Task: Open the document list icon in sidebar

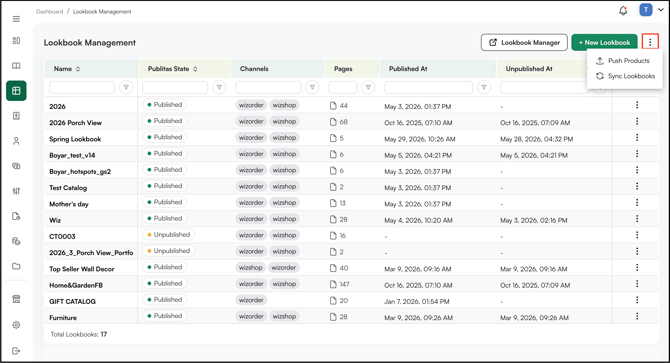Action: pos(16,116)
